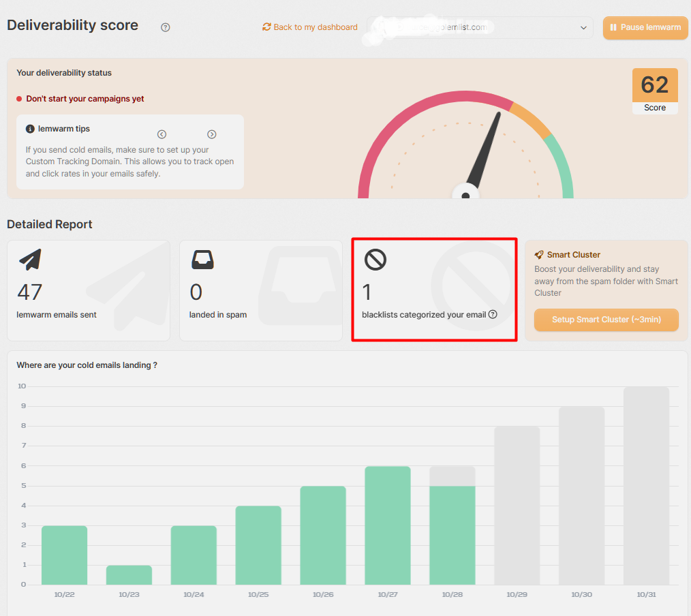Image resolution: width=691 pixels, height=616 pixels.
Task: Click the 10/31 gray bar
Action: pos(646,485)
